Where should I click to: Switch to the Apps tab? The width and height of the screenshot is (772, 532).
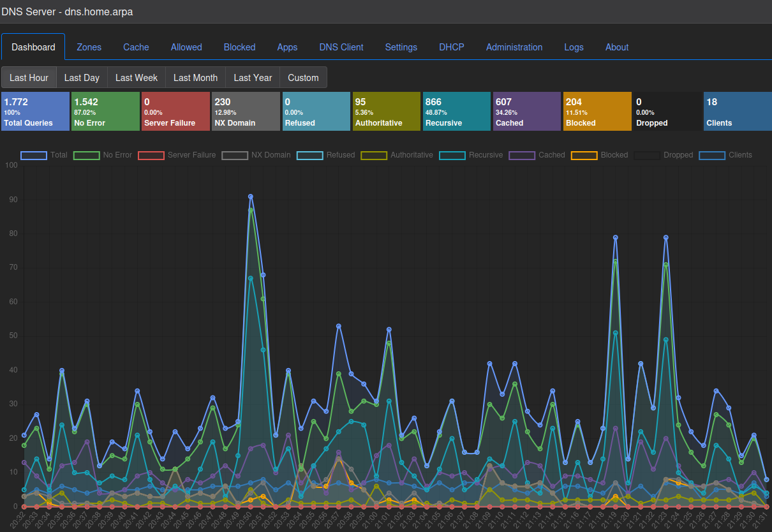(287, 47)
